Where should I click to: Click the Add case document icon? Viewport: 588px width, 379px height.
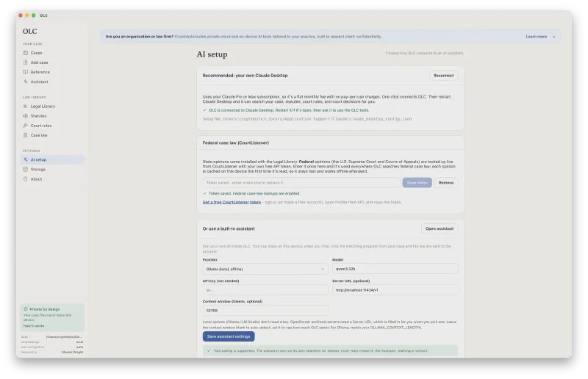coord(26,62)
